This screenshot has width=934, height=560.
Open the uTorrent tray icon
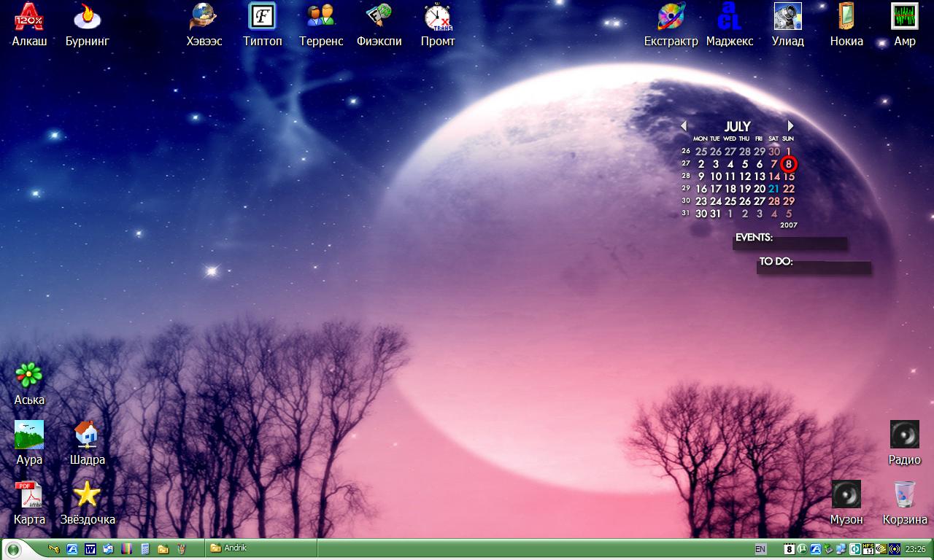pyautogui.click(x=803, y=549)
